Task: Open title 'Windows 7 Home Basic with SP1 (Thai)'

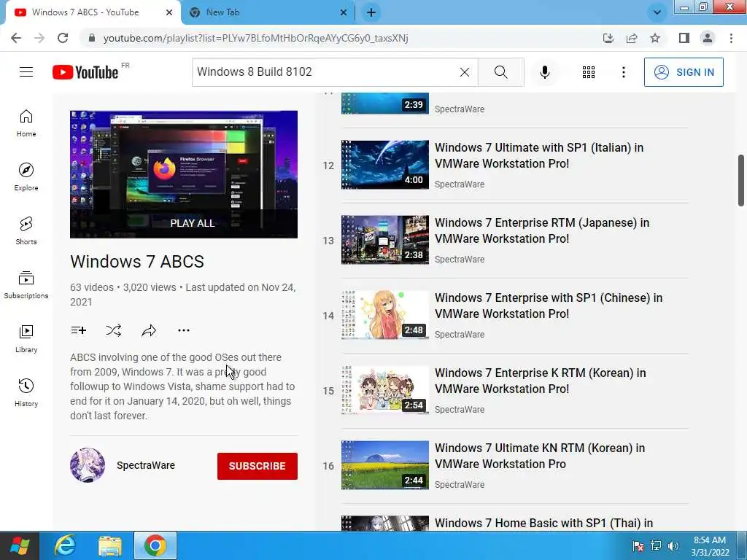Action: pyautogui.click(x=543, y=523)
